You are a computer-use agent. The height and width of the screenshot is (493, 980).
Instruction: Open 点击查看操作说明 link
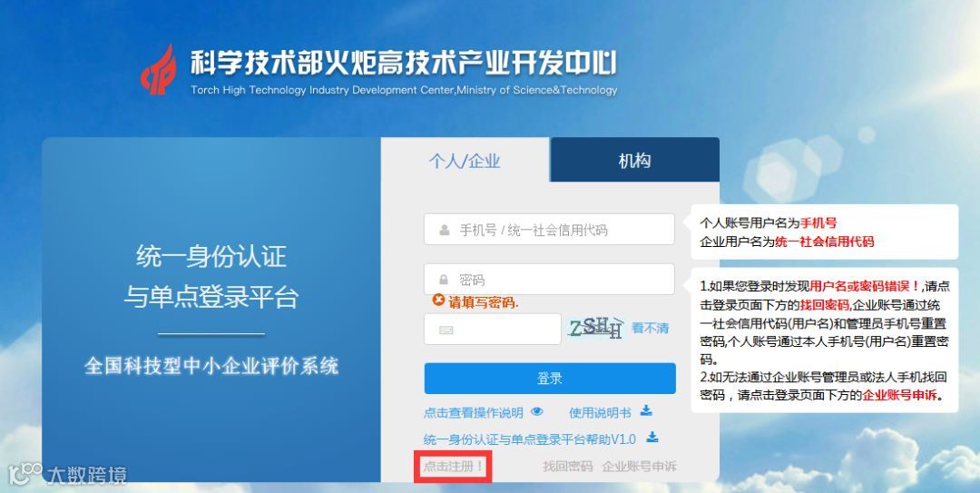[x=473, y=413]
